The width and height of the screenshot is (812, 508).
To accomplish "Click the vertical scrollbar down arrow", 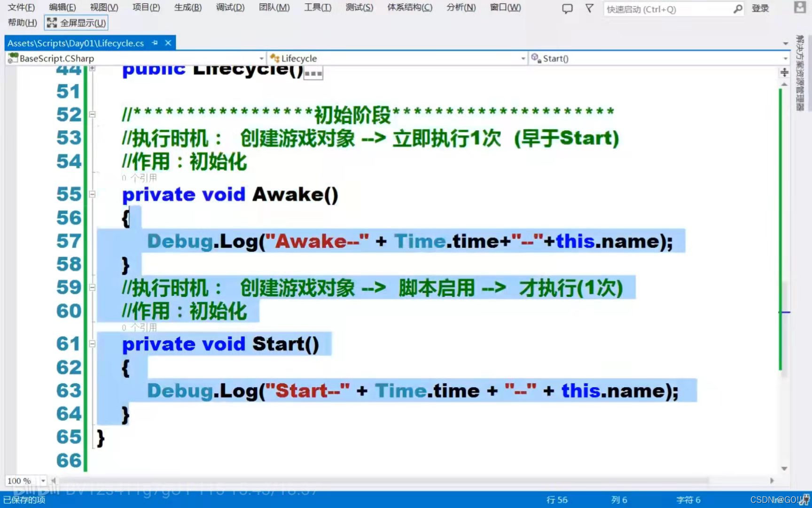I will [784, 468].
